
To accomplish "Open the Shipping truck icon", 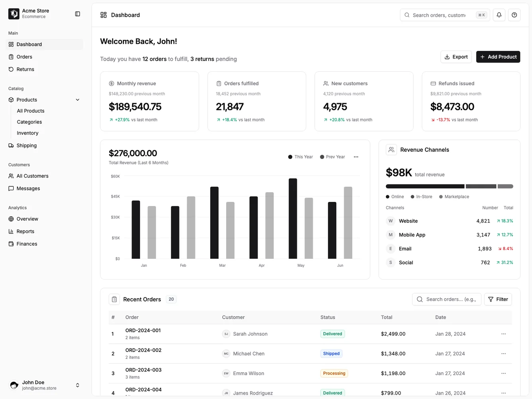I will tap(11, 145).
